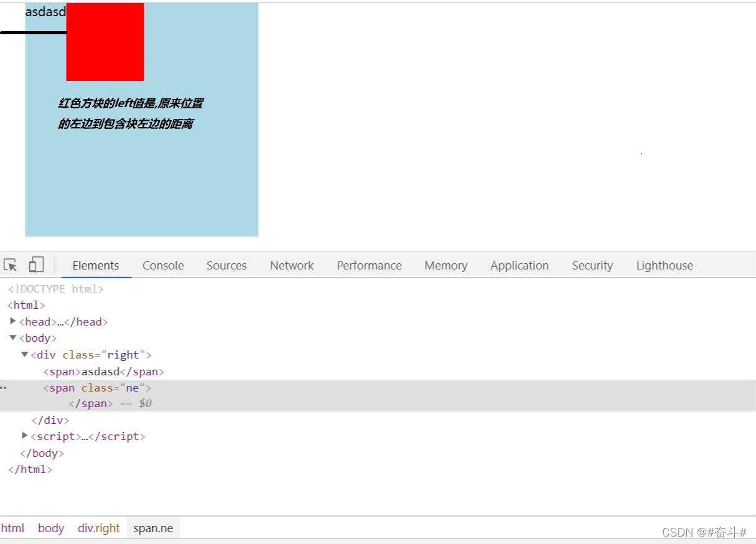Open the Performance tab
Image resolution: width=756 pixels, height=544 pixels.
pyautogui.click(x=369, y=266)
